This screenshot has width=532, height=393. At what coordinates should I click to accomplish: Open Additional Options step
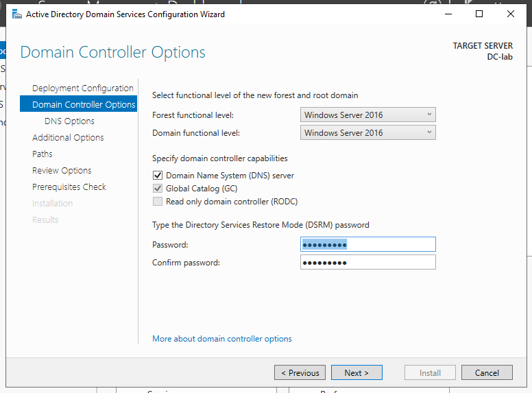[x=68, y=138]
